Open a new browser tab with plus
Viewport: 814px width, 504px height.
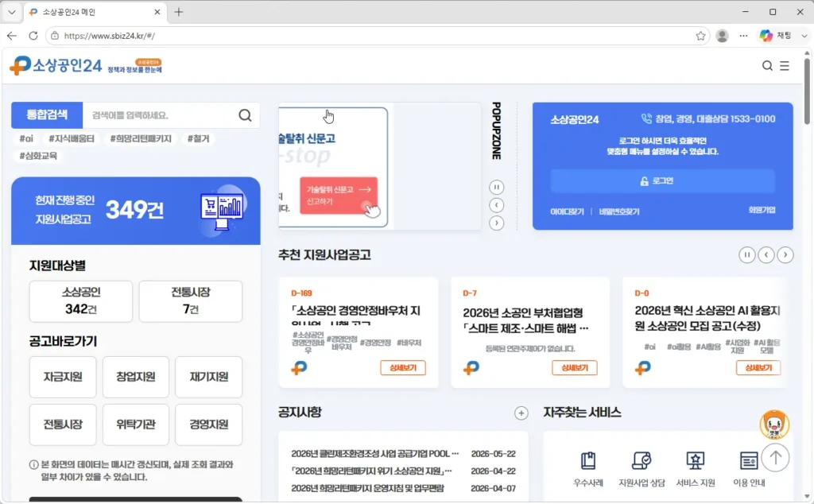pos(179,12)
